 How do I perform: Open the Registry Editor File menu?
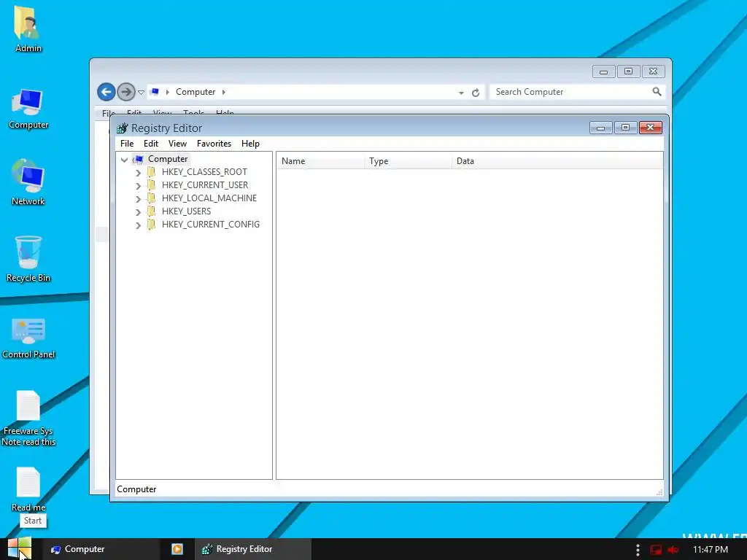(x=127, y=144)
